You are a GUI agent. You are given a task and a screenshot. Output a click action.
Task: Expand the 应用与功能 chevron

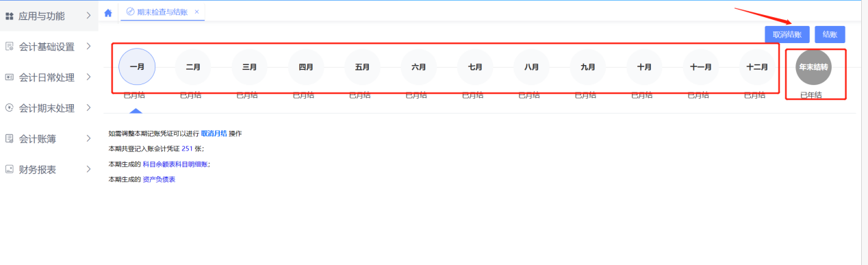[x=89, y=15]
